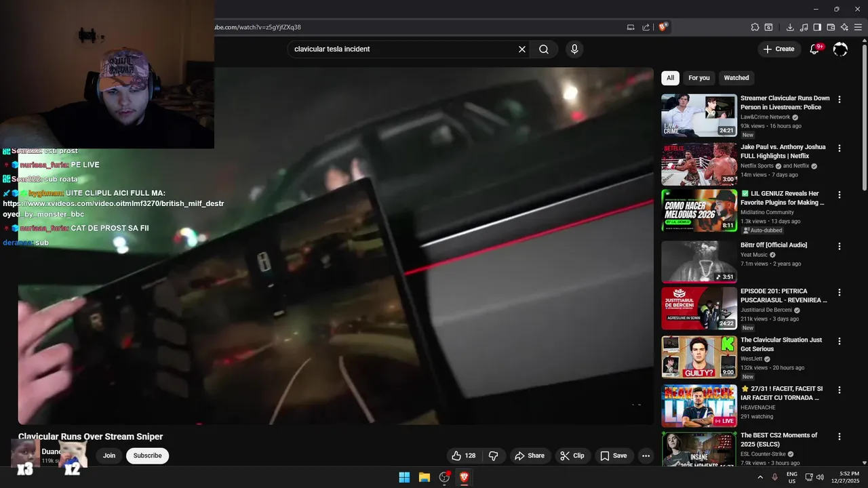Click the ESL Counter-Strike channel name
Screen dimensions: 868x488
763,454
